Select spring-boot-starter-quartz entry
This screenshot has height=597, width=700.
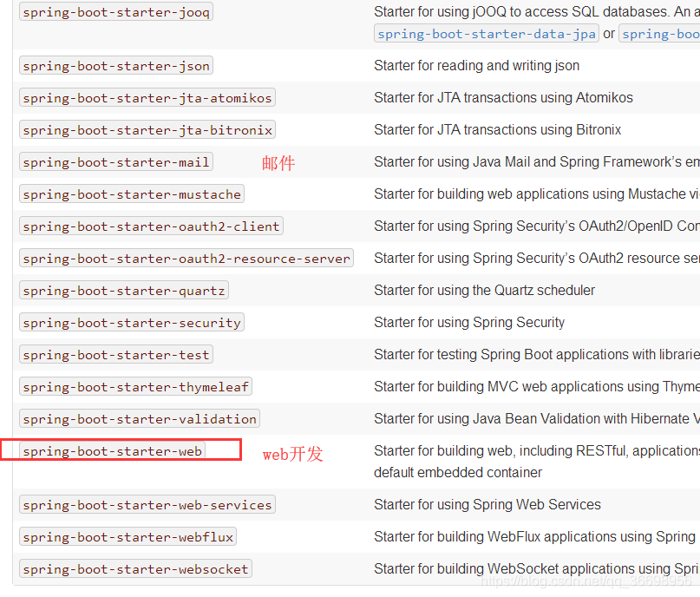point(124,291)
